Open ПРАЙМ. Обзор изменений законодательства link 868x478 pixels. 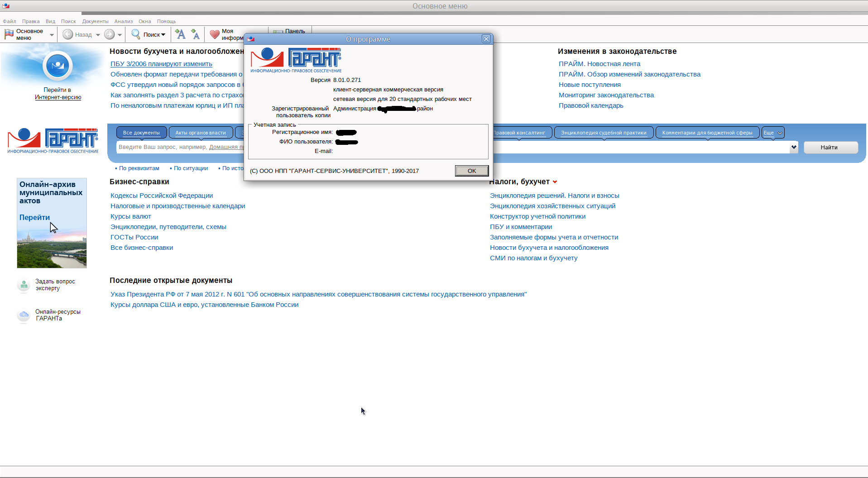click(630, 74)
